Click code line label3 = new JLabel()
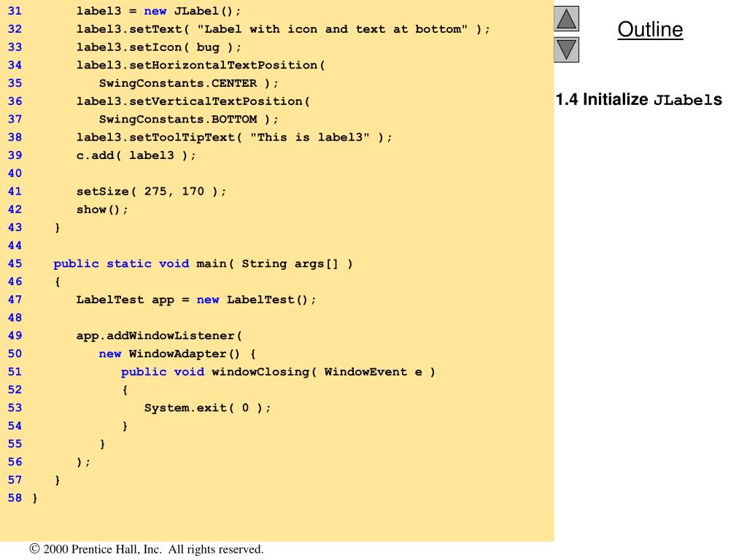Viewport: 747px width, 560px height. (158, 11)
